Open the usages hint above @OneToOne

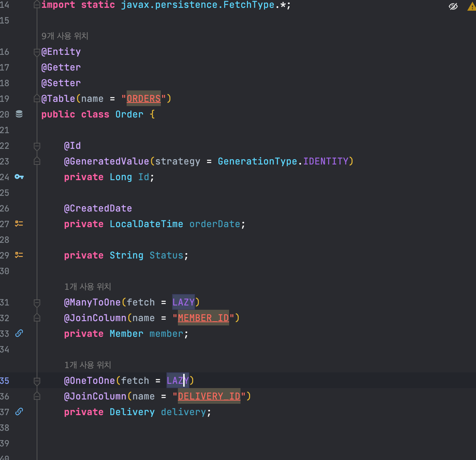(x=88, y=365)
